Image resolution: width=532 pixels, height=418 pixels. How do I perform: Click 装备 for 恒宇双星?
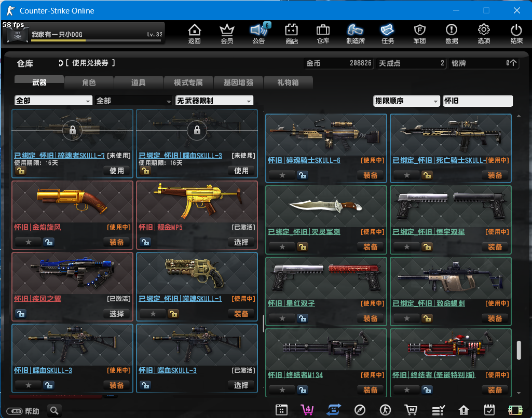point(495,247)
